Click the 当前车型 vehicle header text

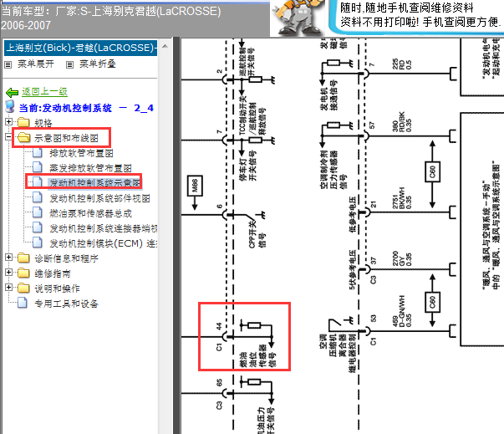(111, 18)
